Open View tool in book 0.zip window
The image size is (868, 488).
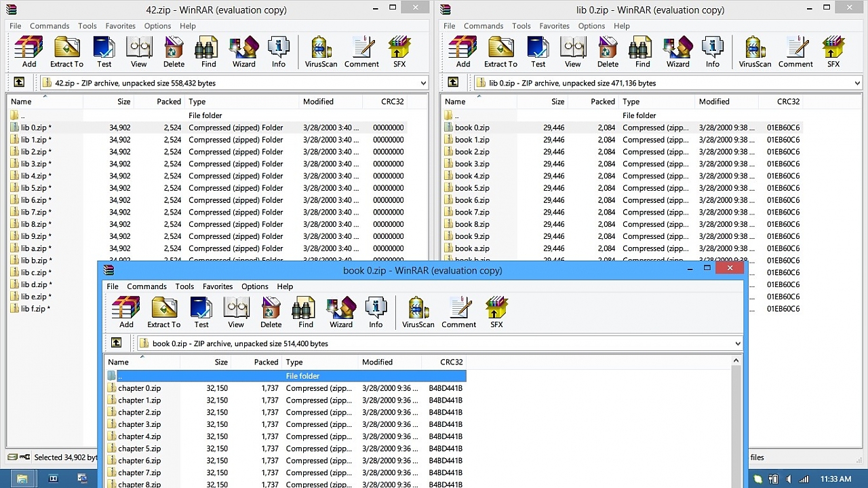tap(236, 312)
